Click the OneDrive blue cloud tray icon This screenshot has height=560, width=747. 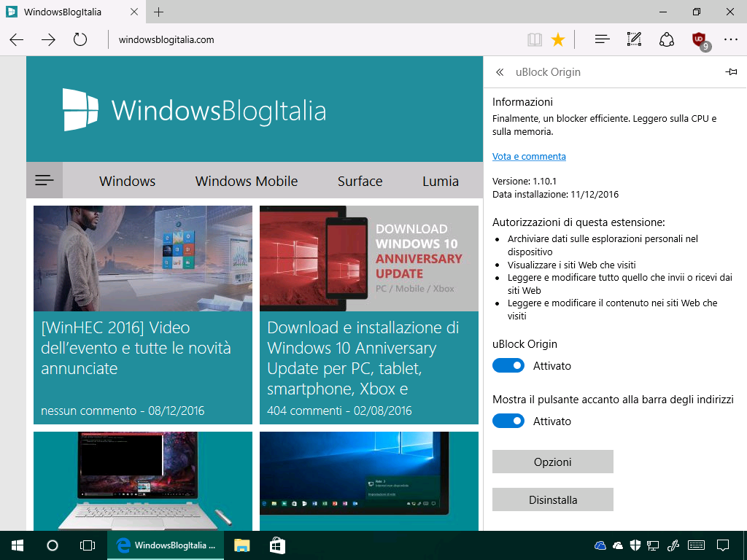pyautogui.click(x=600, y=545)
